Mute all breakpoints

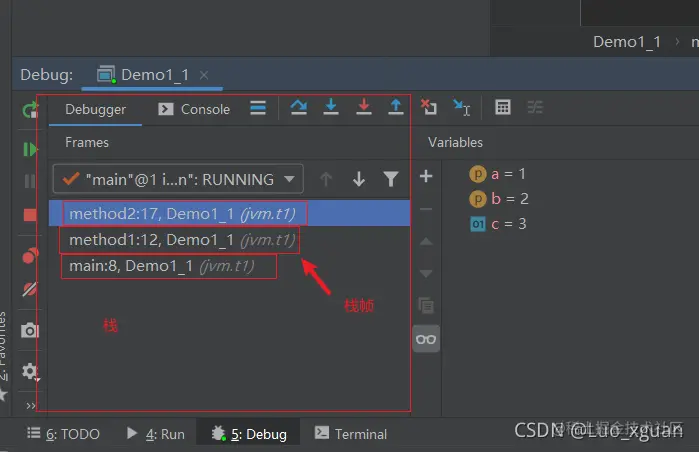pos(30,289)
